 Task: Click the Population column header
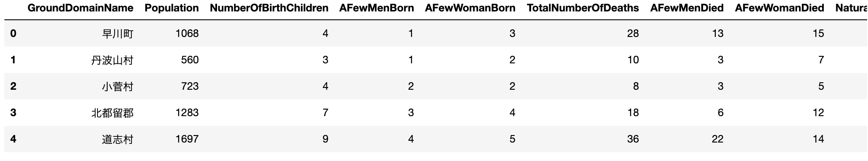coord(172,8)
